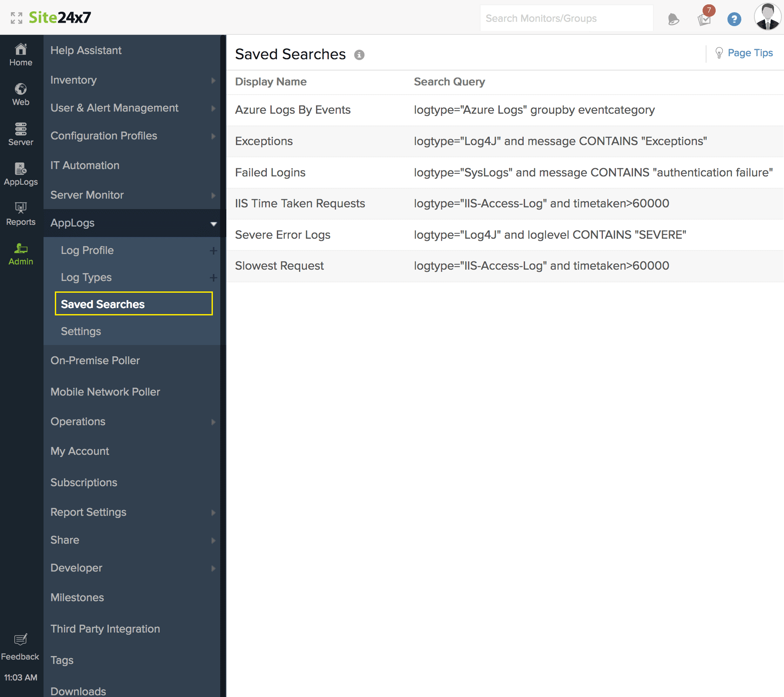784x697 pixels.
Task: Click the fullscreen expand icon near Site24x7 logo
Action: point(17,18)
